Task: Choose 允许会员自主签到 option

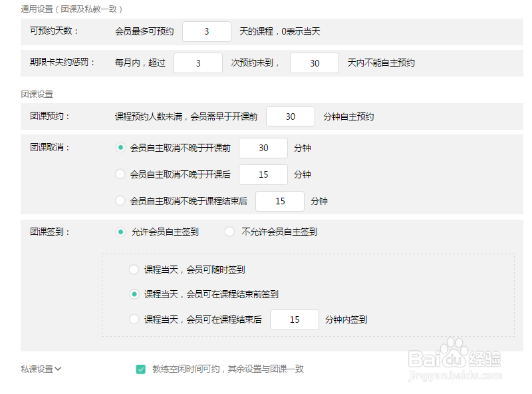Action: pyautogui.click(x=121, y=232)
